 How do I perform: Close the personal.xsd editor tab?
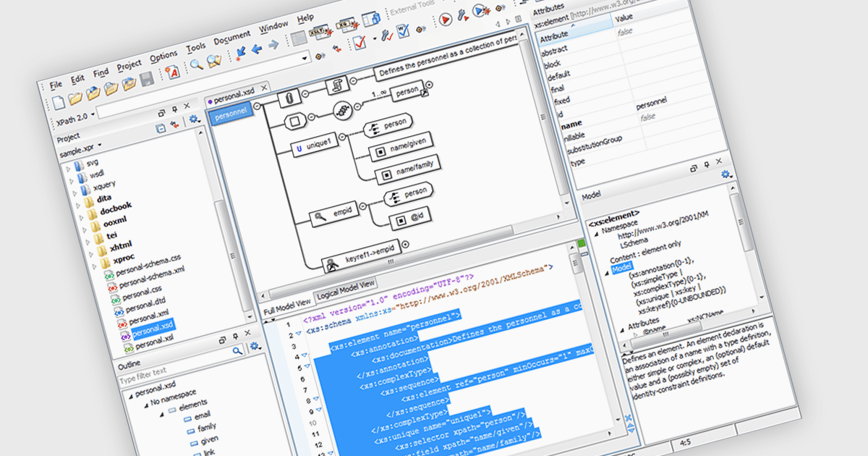(x=264, y=88)
